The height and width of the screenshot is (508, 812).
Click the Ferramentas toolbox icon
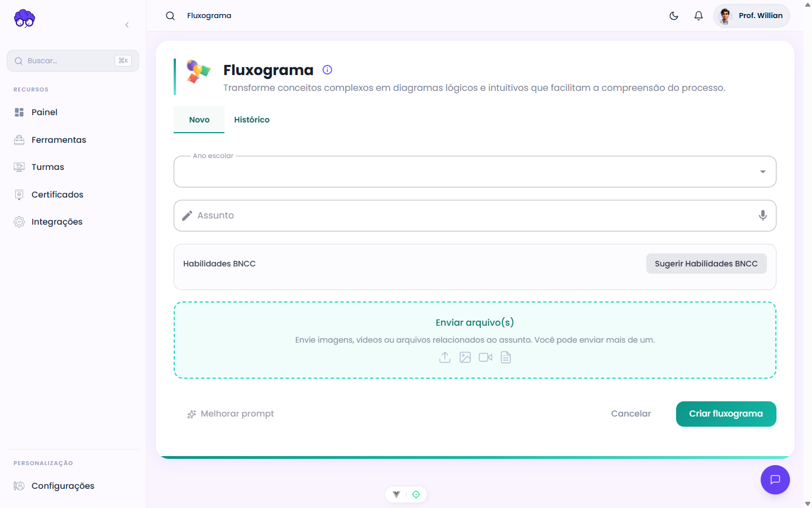point(19,140)
